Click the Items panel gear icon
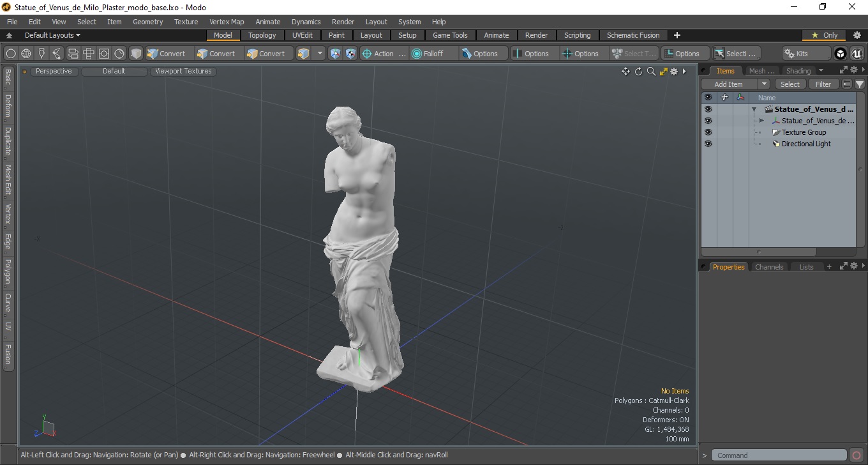The image size is (868, 465). pos(853,70)
